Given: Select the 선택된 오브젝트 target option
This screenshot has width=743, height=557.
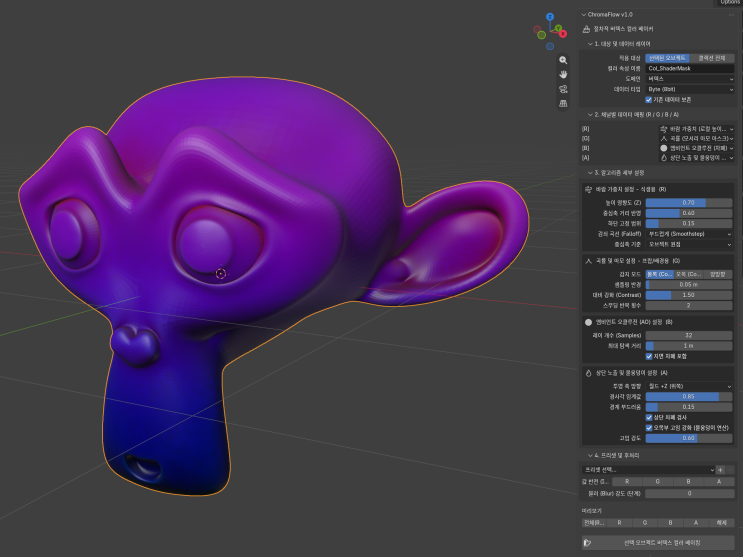Looking at the screenshot, I should [x=667, y=58].
